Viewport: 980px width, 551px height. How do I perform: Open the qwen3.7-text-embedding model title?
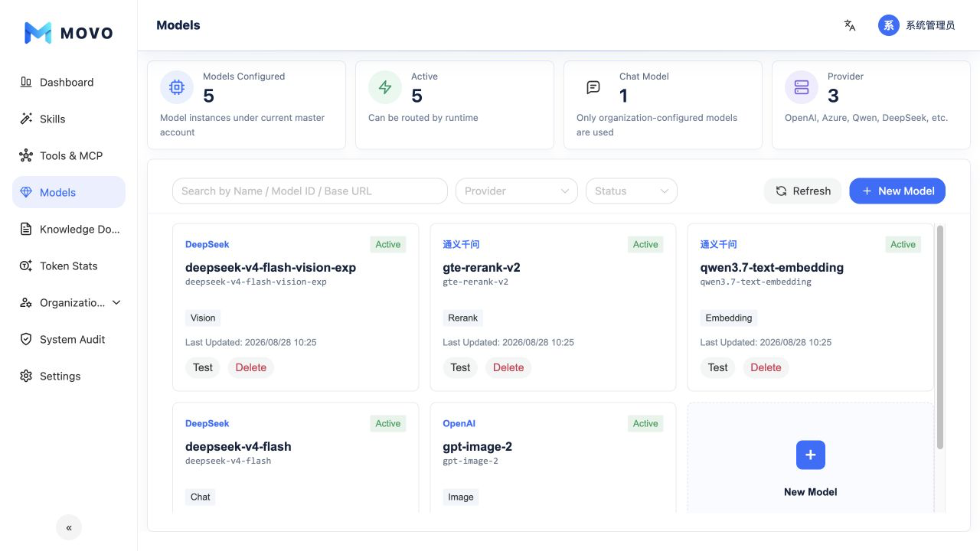tap(773, 267)
